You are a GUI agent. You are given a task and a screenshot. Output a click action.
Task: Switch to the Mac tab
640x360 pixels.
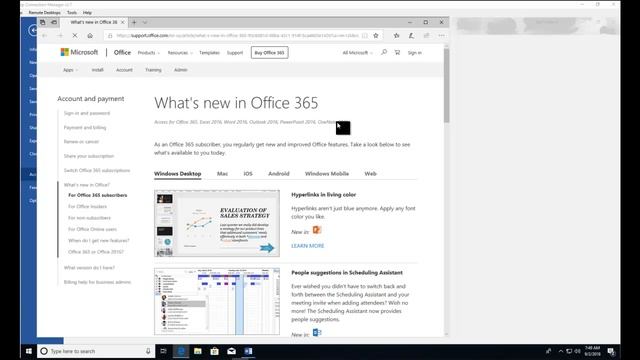click(222, 173)
